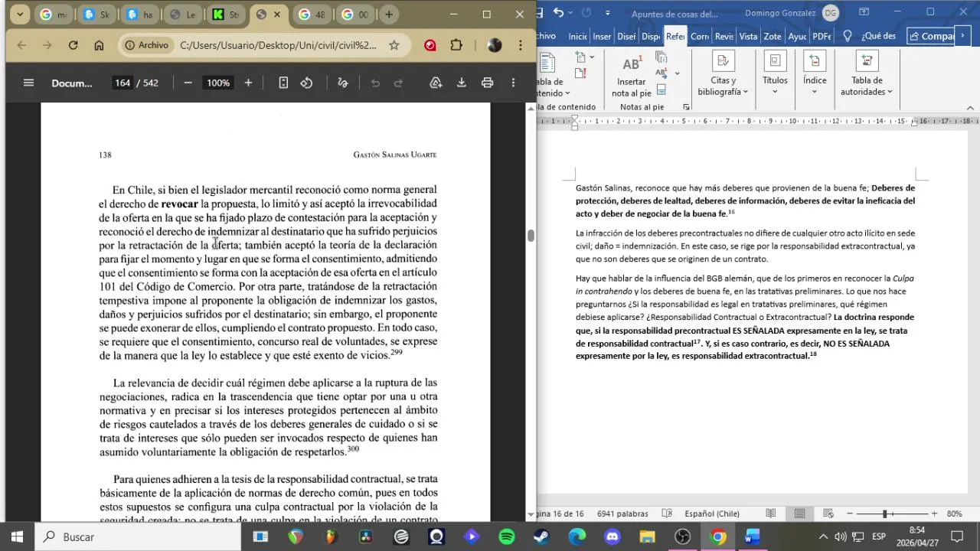The image size is (980, 551).
Task: Expand Citas y bibliografía dropdown
Action: (x=745, y=92)
